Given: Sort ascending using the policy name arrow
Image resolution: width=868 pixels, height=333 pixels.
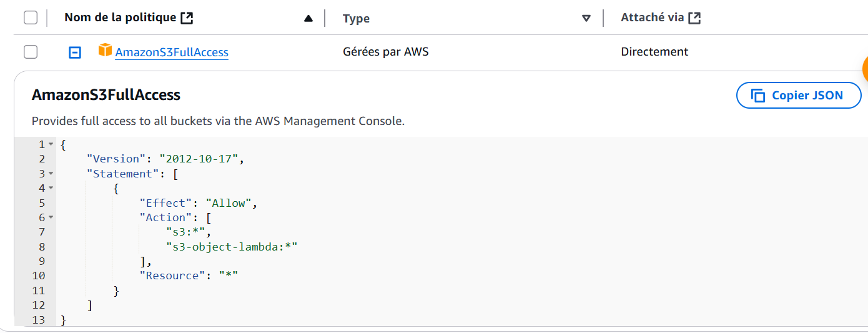Looking at the screenshot, I should click(x=308, y=19).
